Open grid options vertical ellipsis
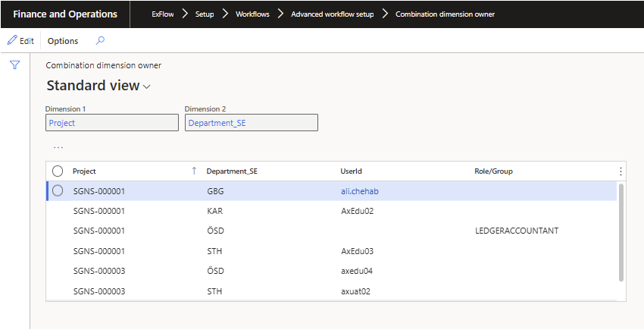This screenshot has height=330, width=644. coord(621,171)
